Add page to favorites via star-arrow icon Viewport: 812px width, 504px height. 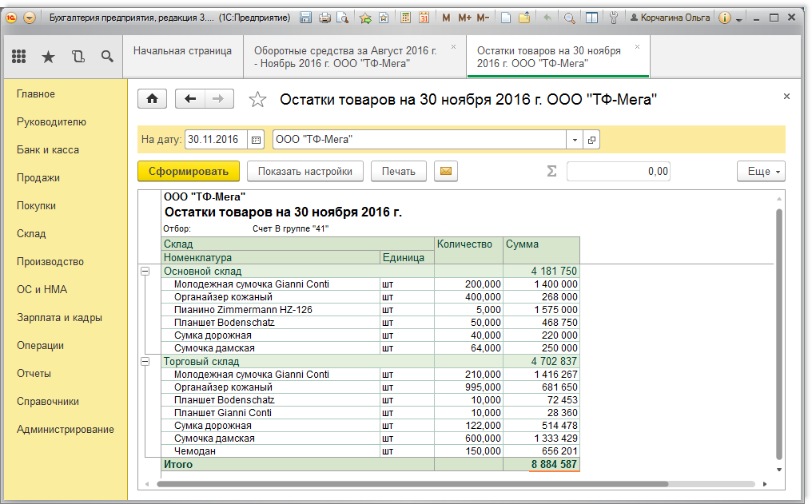click(x=365, y=18)
